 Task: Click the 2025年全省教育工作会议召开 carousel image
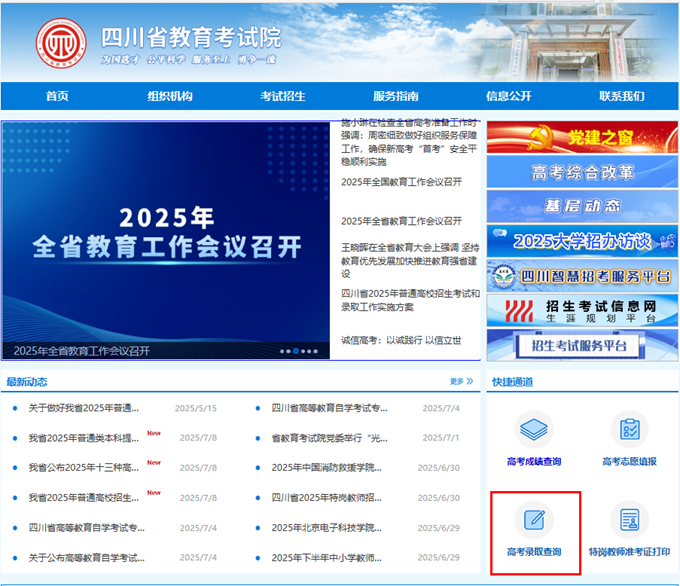(x=165, y=235)
